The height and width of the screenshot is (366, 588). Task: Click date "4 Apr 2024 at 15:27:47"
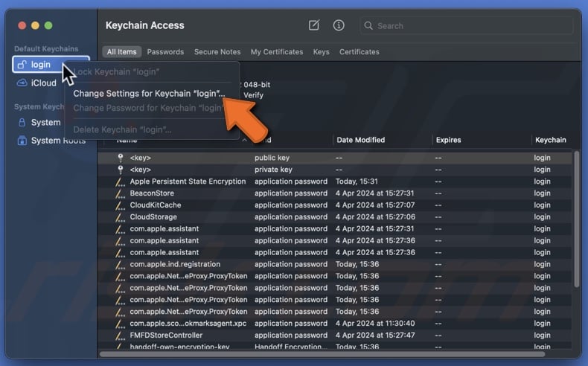click(x=375, y=335)
